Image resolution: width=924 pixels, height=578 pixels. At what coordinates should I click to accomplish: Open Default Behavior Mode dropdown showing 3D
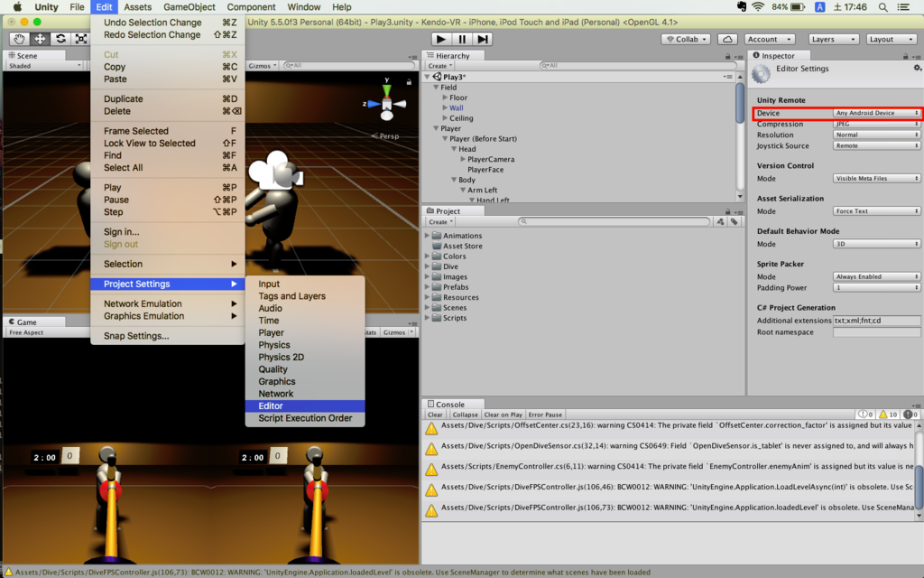coord(876,244)
